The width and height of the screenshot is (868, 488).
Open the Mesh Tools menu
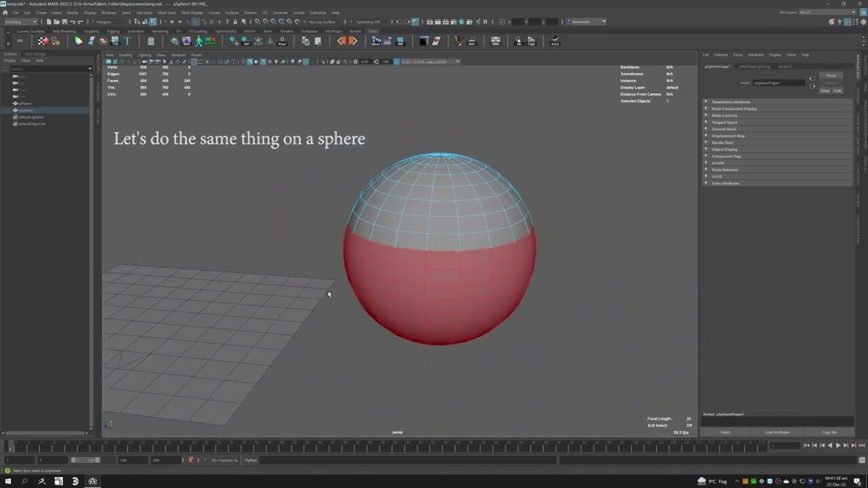click(x=166, y=12)
